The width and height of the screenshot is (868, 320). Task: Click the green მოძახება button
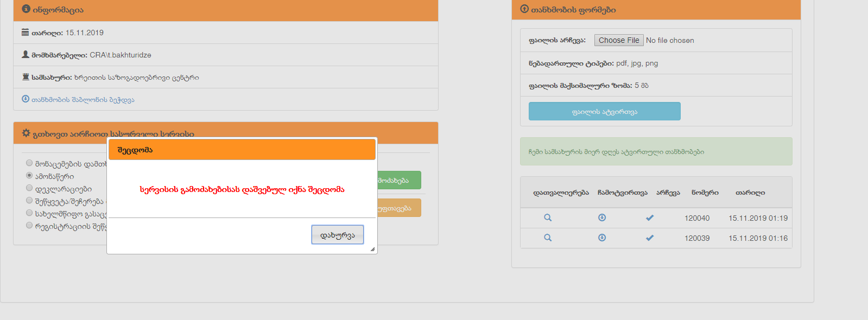click(x=399, y=180)
